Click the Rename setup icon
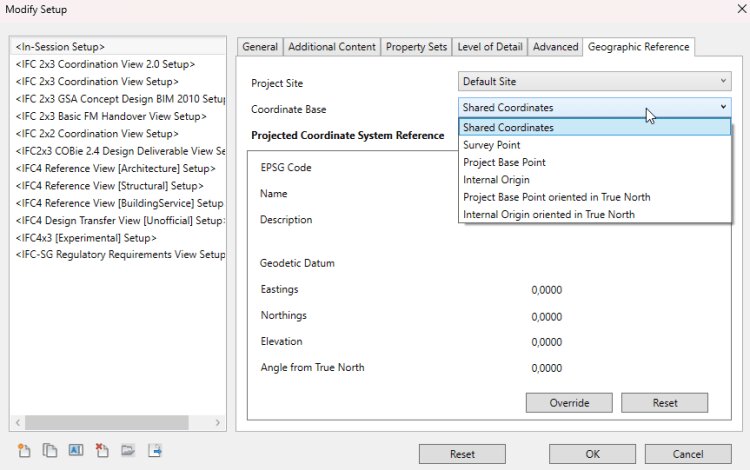The image size is (750, 470). [x=76, y=451]
